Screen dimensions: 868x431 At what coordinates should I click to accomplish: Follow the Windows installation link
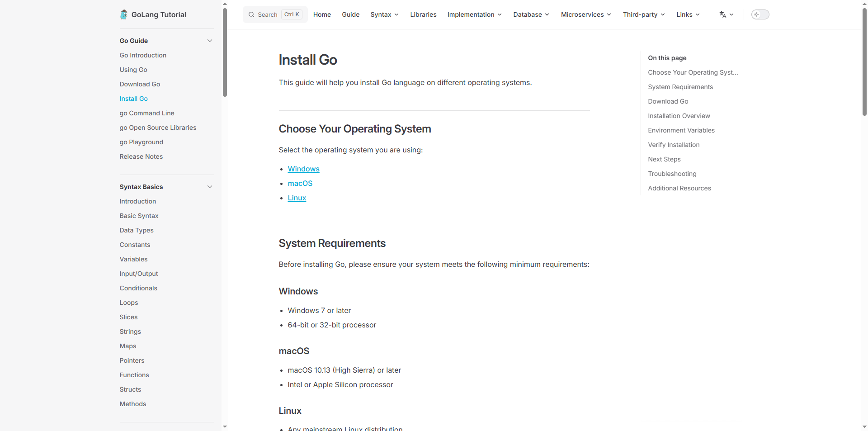[x=303, y=169]
